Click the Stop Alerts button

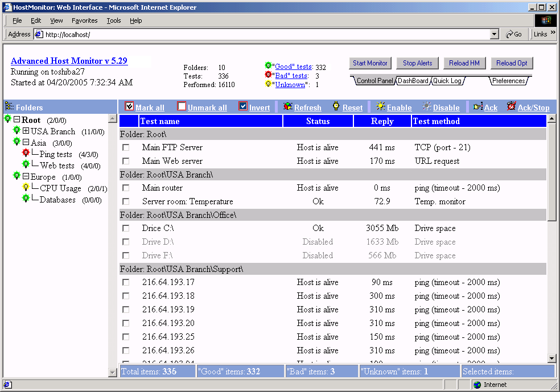(x=418, y=63)
